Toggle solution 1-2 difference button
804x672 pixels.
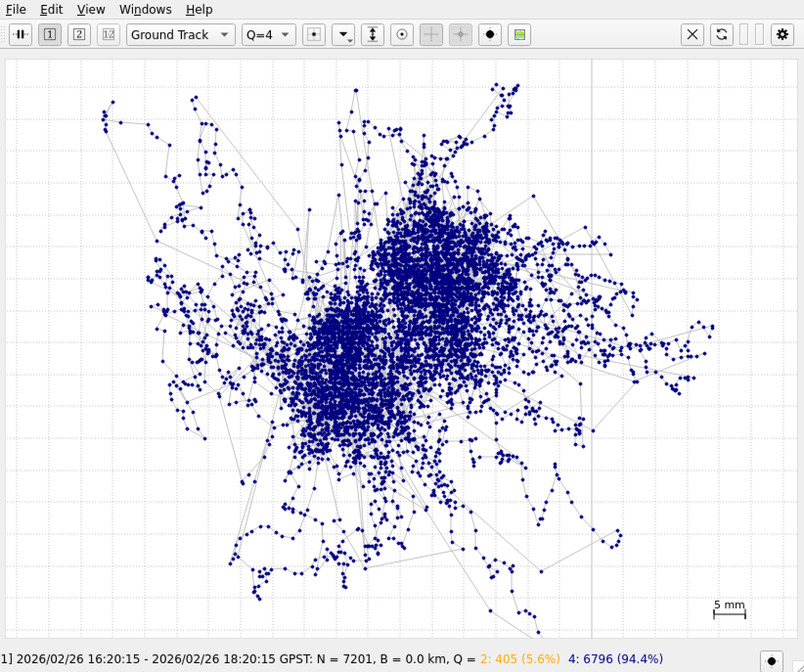[x=109, y=35]
